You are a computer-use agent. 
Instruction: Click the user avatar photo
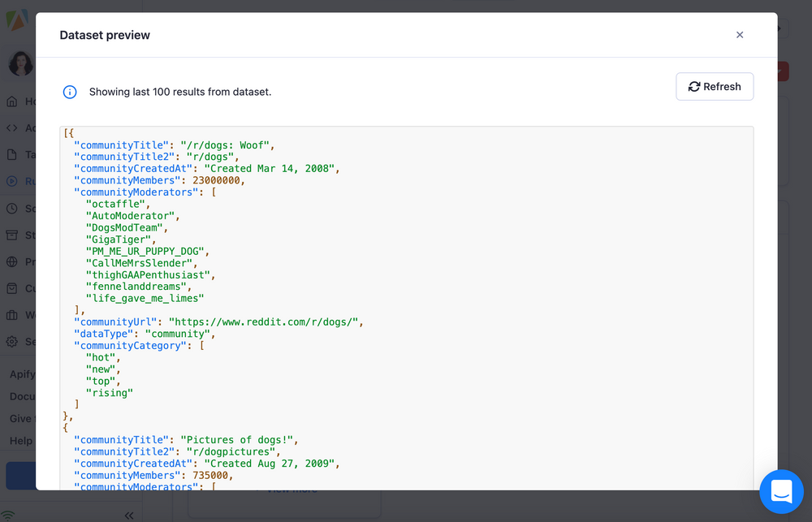[19, 63]
